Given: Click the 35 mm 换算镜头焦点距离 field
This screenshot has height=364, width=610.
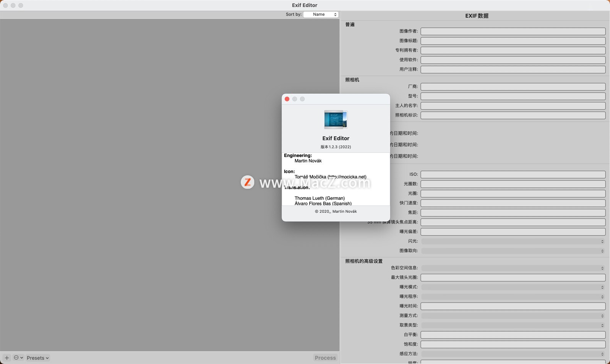Looking at the screenshot, I should pos(513,222).
